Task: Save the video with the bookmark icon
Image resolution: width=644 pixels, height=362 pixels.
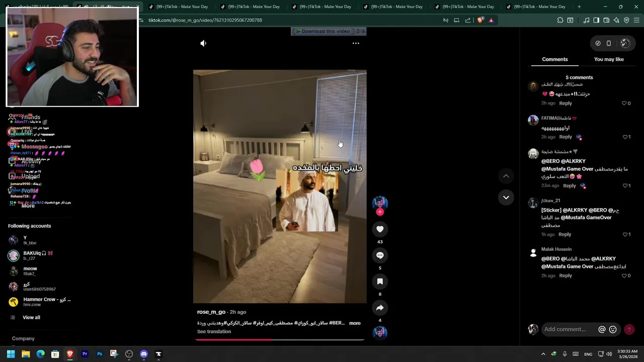Action: 380,282
